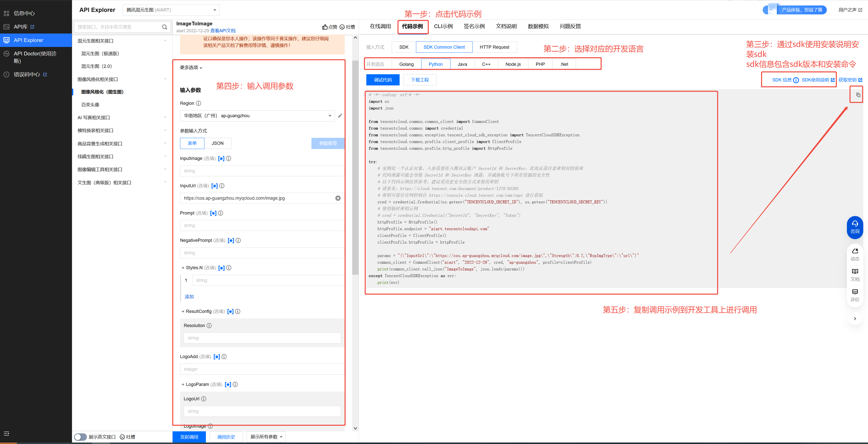Select SDK Common Client access method
Screen dimensions: 868x444
[444, 47]
